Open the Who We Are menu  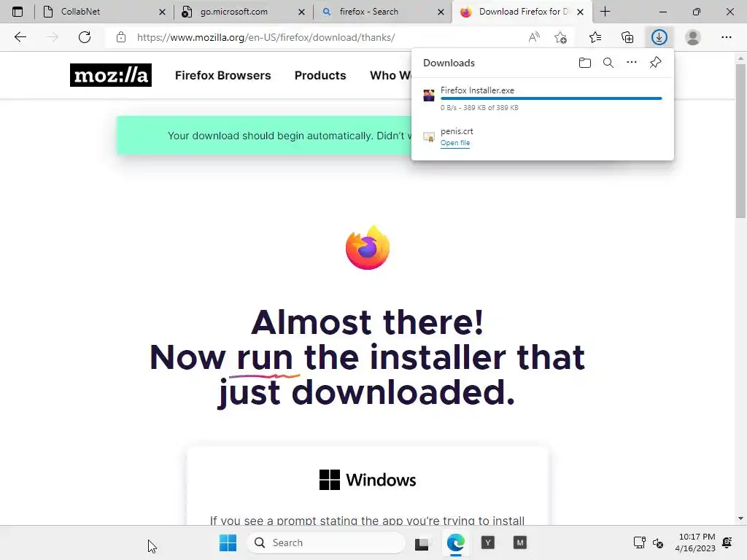[x=391, y=75]
